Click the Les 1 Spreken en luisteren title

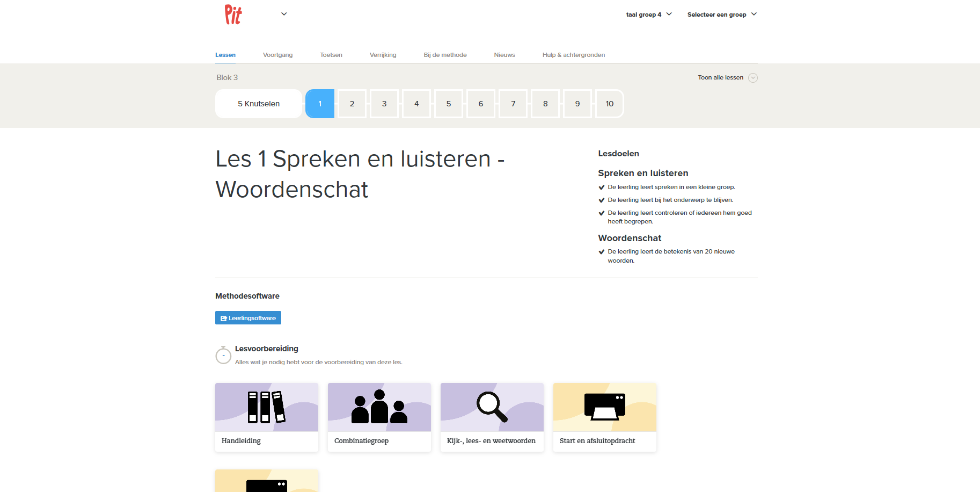point(360,174)
